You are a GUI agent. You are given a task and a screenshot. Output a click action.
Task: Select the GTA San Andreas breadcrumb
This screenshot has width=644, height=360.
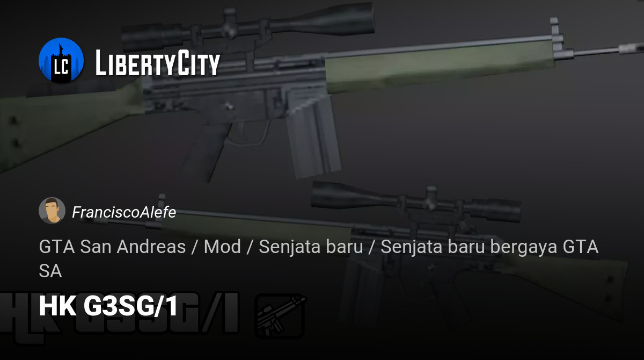click(112, 247)
